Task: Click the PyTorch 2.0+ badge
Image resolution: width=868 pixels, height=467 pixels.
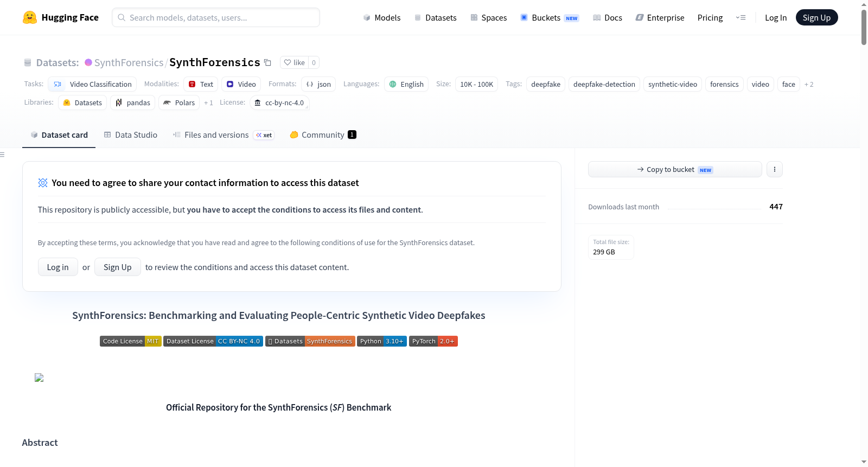Action: tap(433, 341)
